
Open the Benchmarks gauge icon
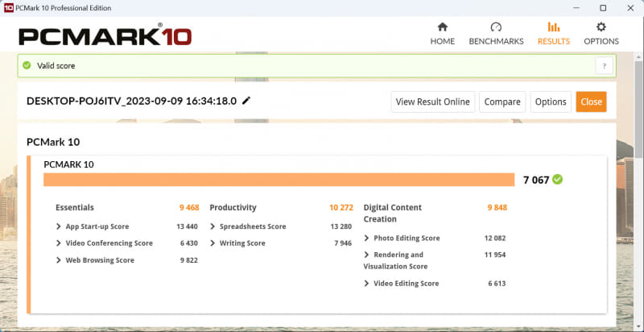pos(496,27)
